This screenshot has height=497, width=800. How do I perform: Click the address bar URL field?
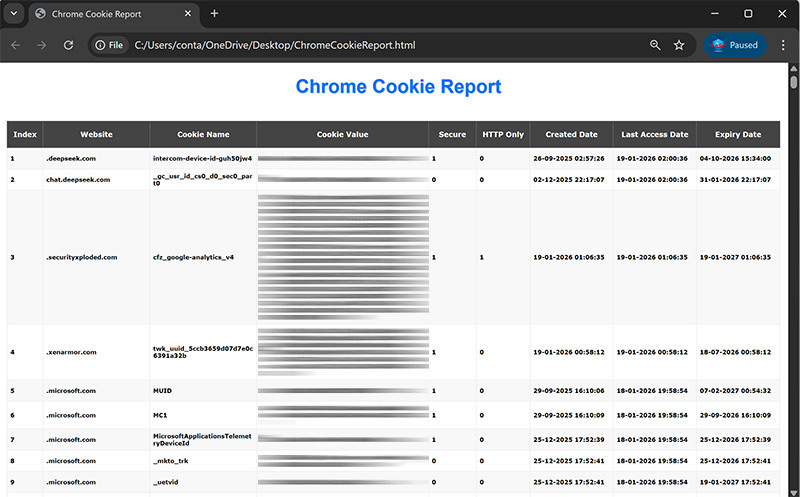380,45
